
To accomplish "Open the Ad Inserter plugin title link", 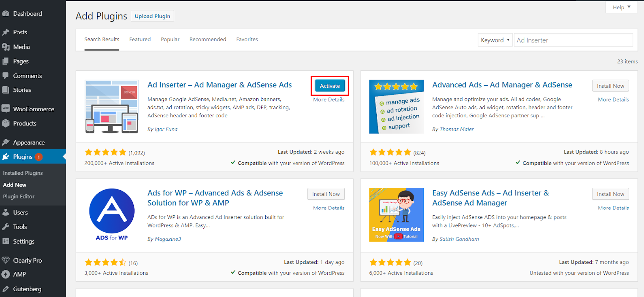I will click(x=220, y=85).
